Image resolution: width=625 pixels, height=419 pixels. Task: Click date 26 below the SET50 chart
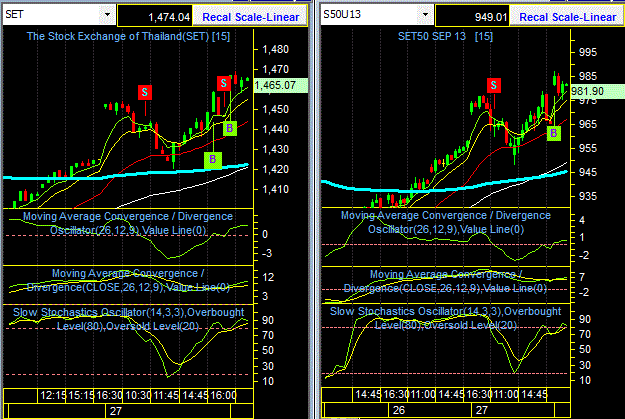[x=399, y=410]
